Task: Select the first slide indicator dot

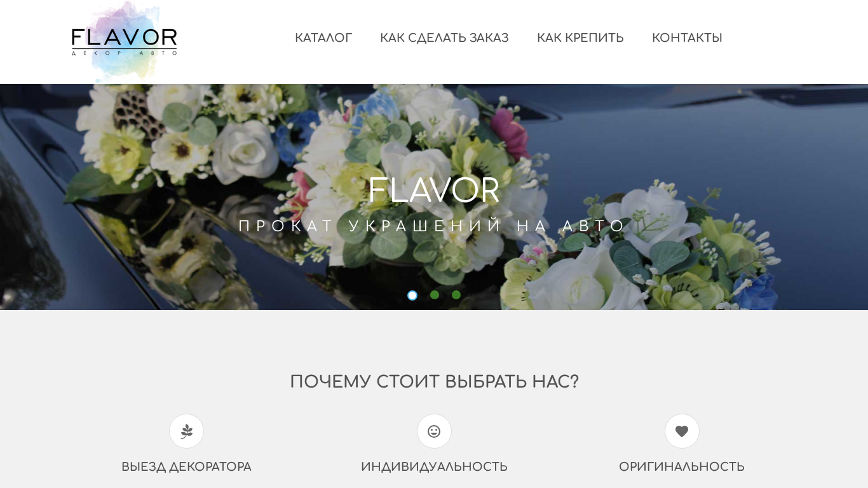Action: pyautogui.click(x=412, y=295)
